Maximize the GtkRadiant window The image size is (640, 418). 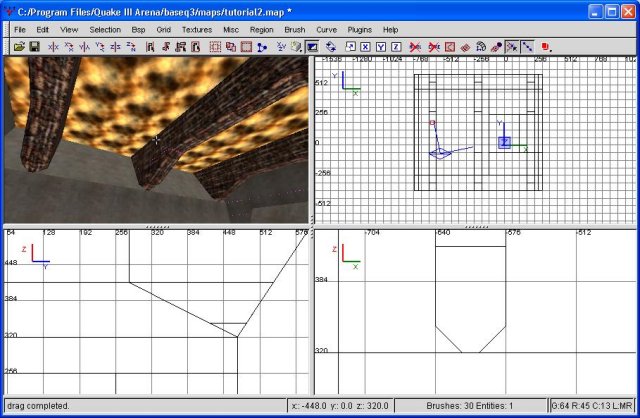pyautogui.click(x=611, y=11)
